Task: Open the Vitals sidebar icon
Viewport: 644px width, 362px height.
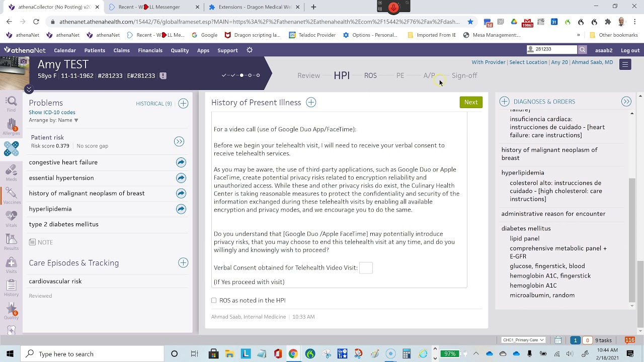Action: (11, 219)
